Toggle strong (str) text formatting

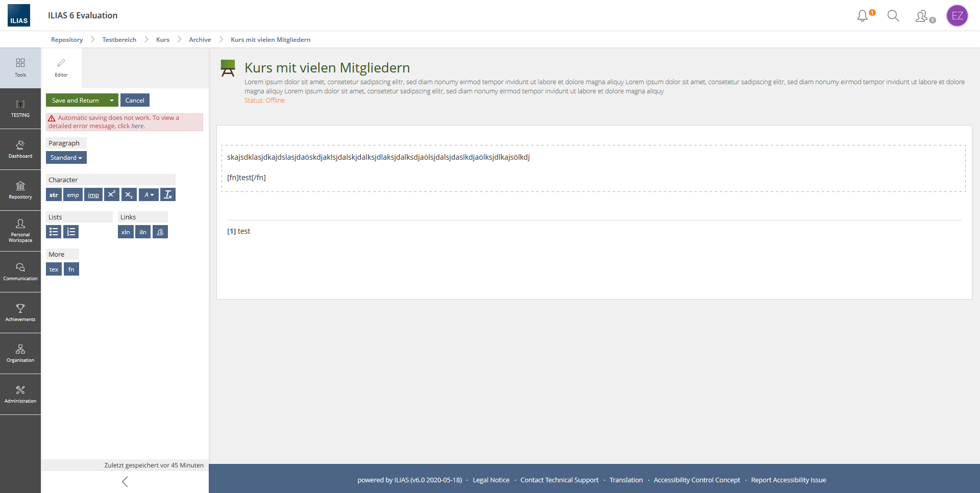(54, 194)
